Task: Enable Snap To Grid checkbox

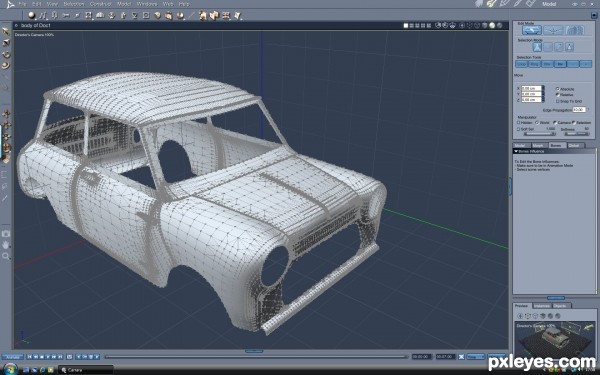Action: [558, 101]
